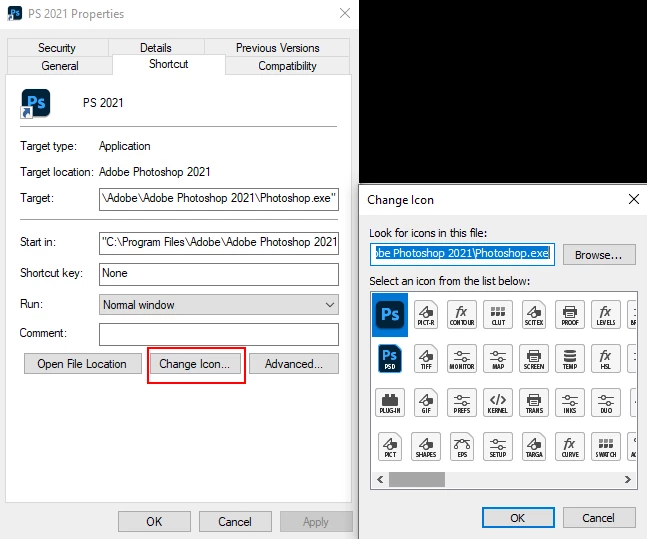Click Browse... in Change Icon dialog
This screenshot has width=647, height=539.
coord(599,255)
